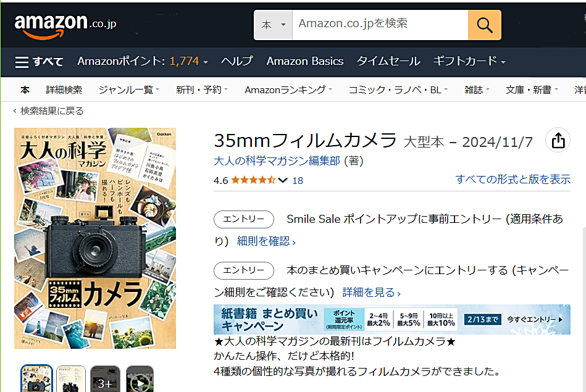This screenshot has height=392, width=586.
Task: Open the 3+ more images thumbnail
Action: [x=105, y=380]
